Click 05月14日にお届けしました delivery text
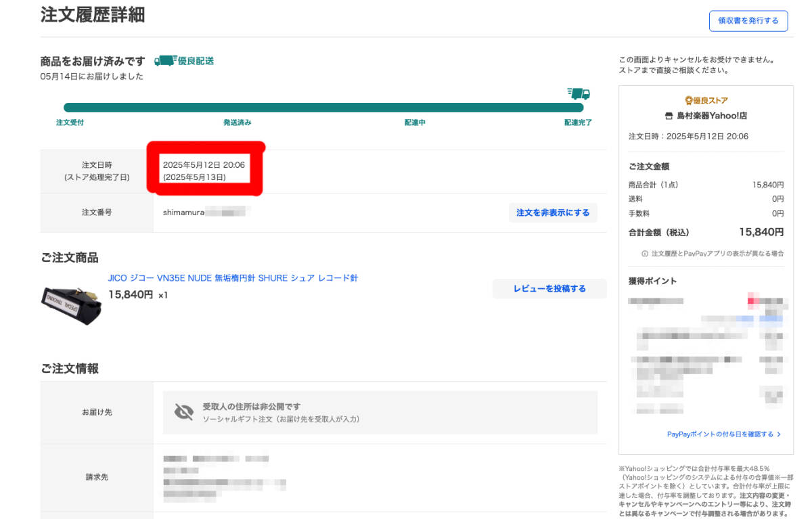This screenshot has width=812, height=519. [92, 76]
